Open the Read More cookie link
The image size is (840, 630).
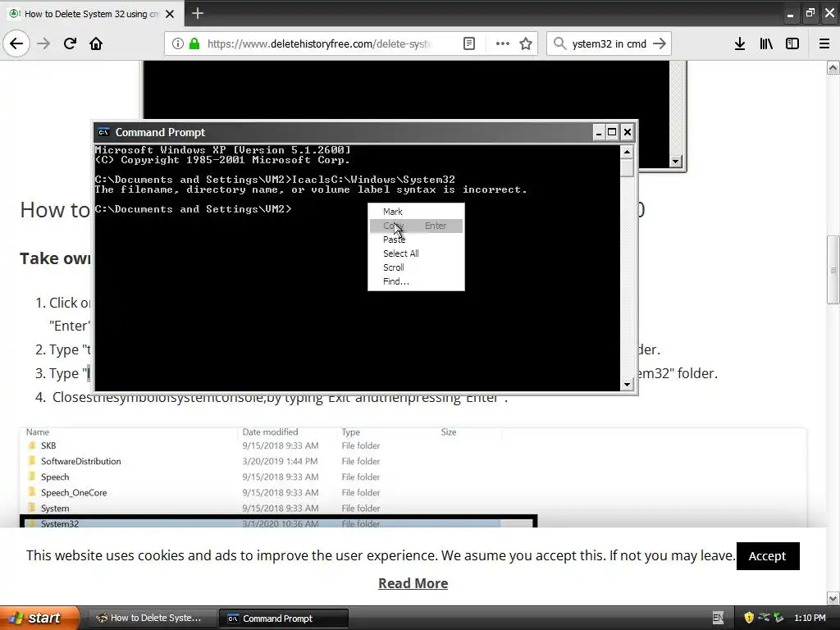coord(413,583)
